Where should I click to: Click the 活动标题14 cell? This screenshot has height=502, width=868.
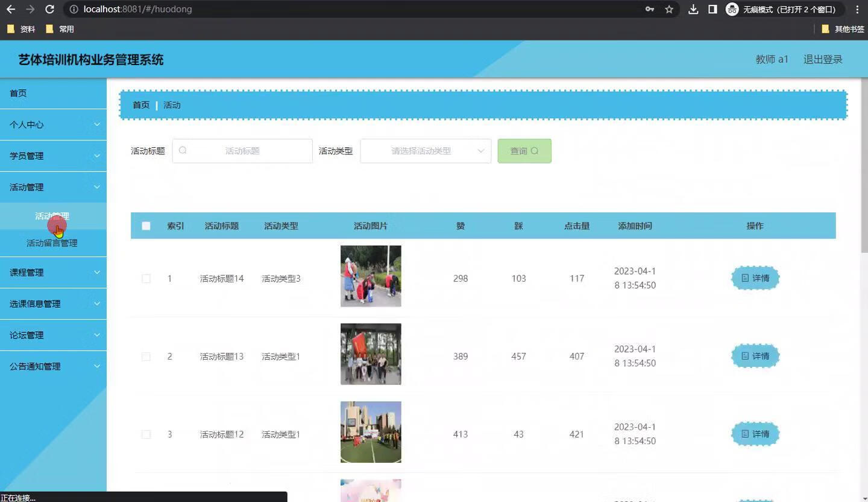click(222, 278)
